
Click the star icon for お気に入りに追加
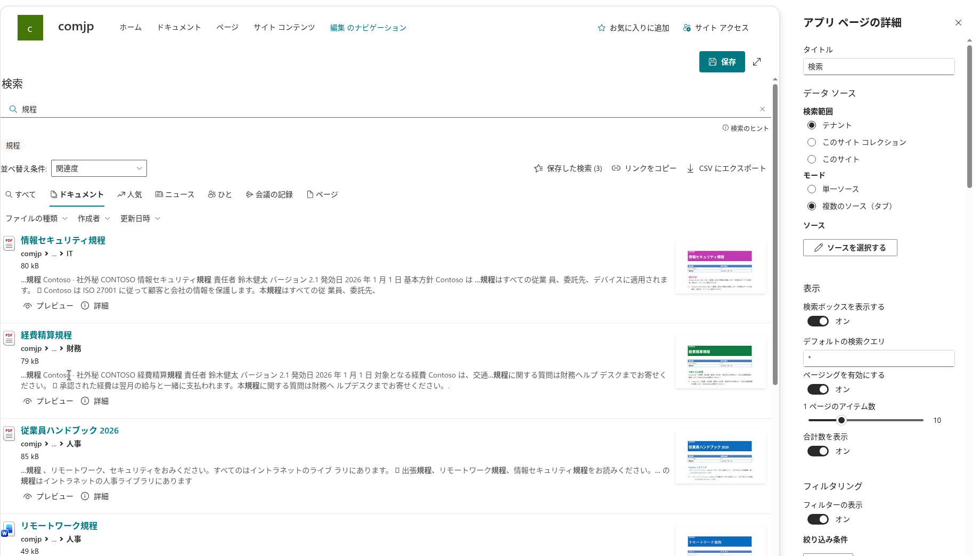point(602,28)
